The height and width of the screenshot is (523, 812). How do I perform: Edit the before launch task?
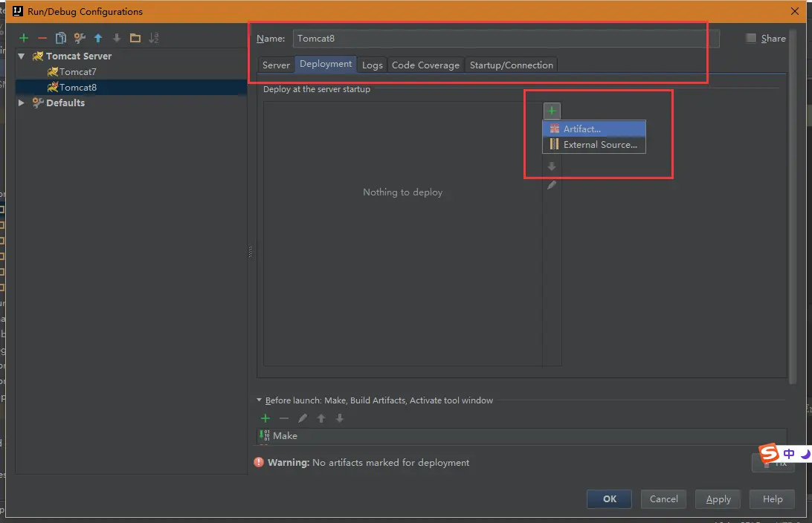[303, 418]
